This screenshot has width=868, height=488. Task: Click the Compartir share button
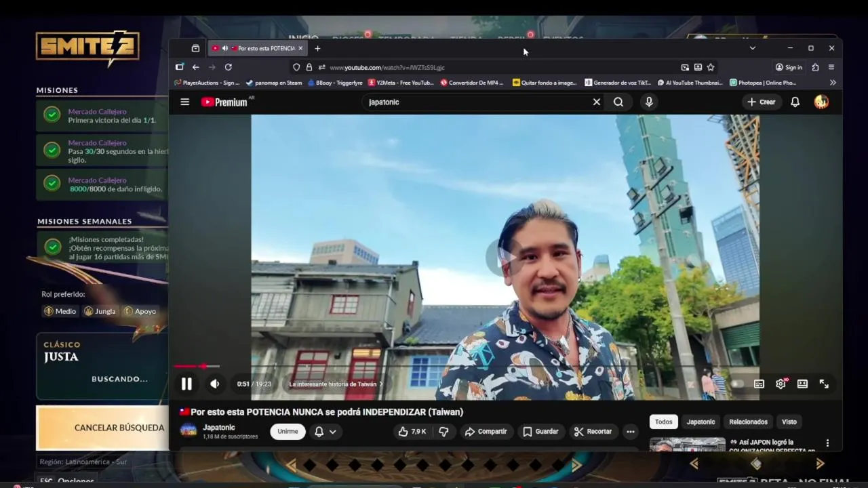coord(486,431)
